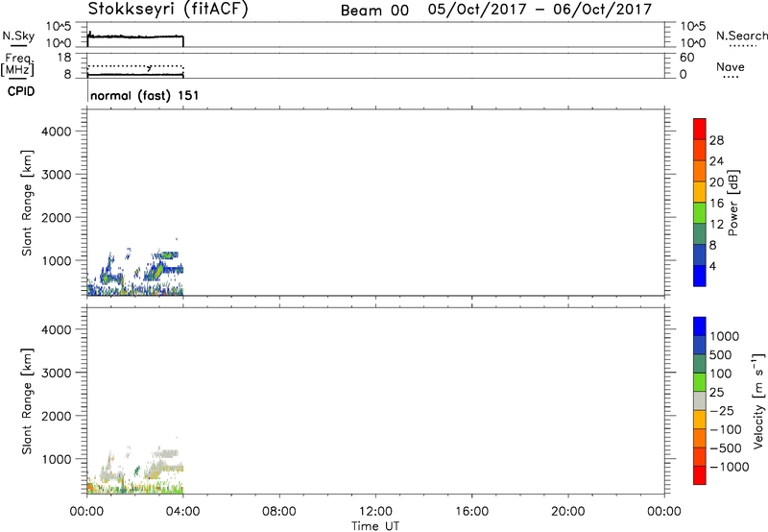
Task: Click the 'Beam 00' label
Action: click(x=374, y=11)
